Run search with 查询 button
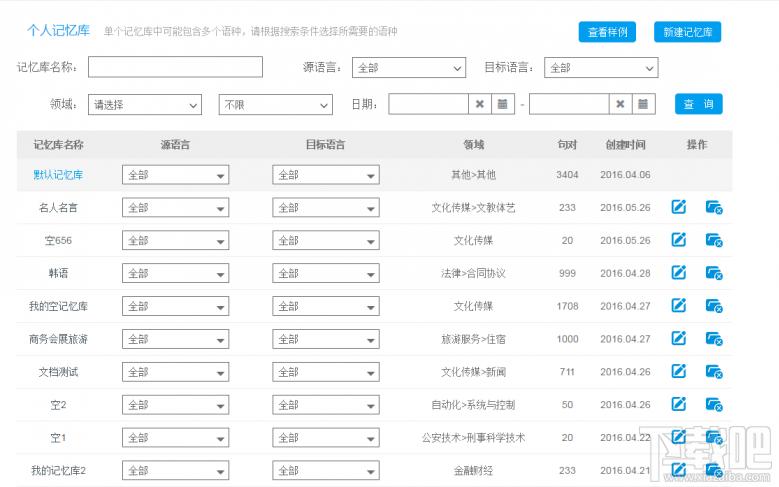 (x=699, y=104)
